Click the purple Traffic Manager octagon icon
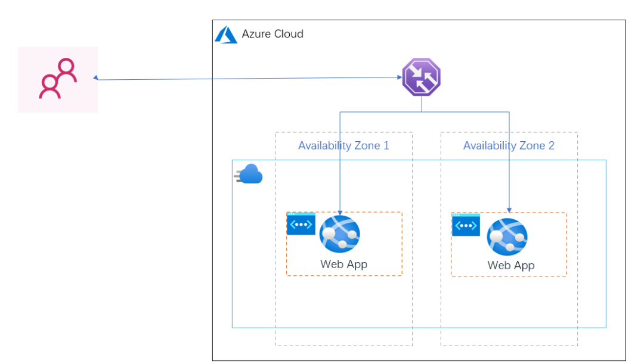644x364 pixels. coord(422,77)
